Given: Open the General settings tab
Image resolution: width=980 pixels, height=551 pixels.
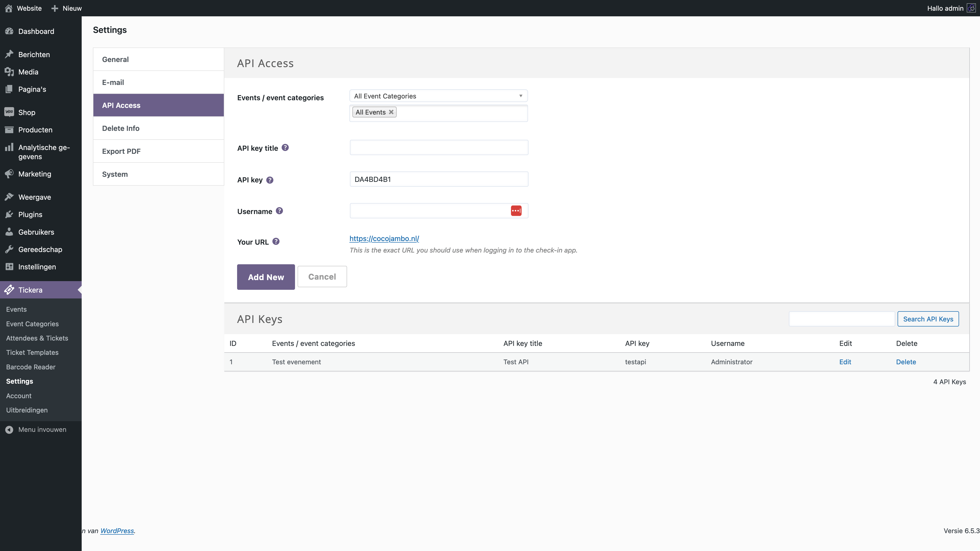Looking at the screenshot, I should point(158,59).
